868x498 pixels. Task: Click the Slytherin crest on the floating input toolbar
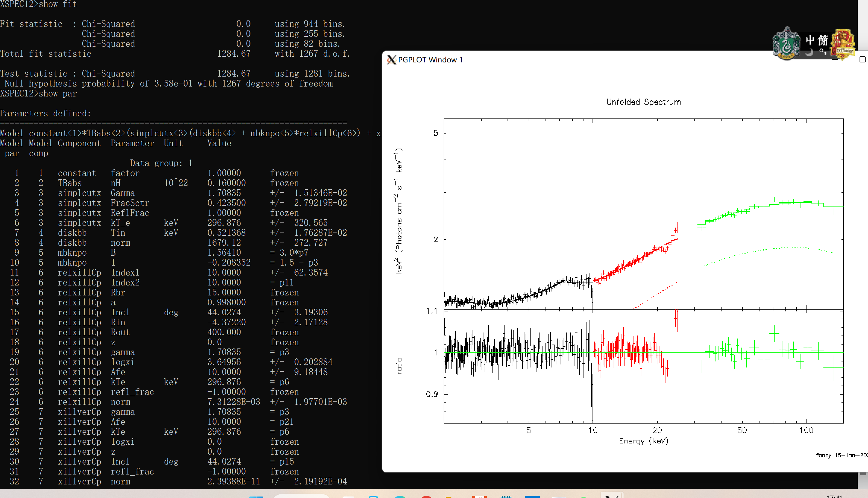[787, 43]
